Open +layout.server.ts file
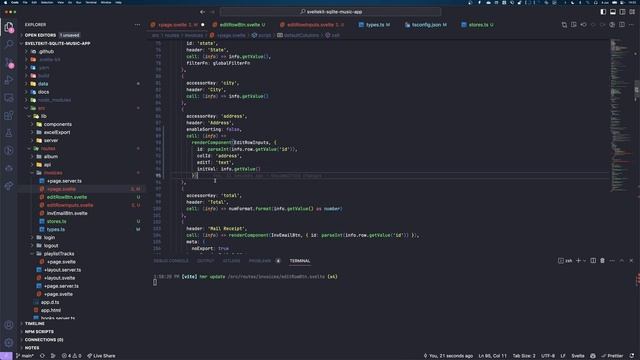 coord(62,270)
